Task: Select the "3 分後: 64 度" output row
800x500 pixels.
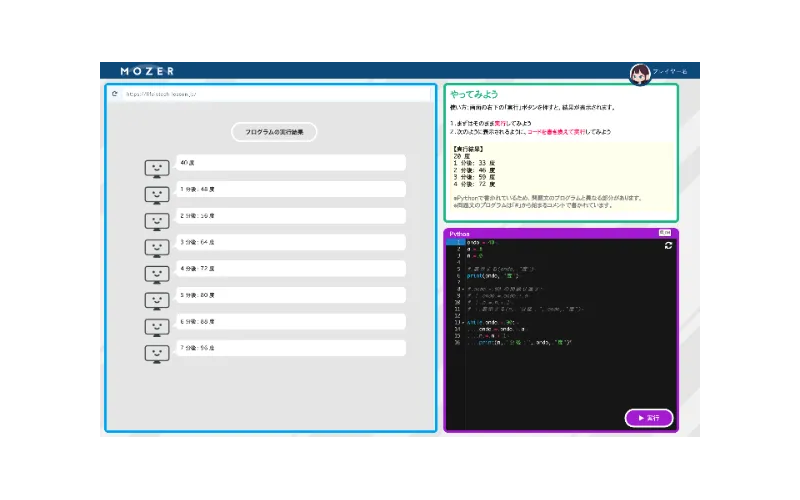Action: 290,242
